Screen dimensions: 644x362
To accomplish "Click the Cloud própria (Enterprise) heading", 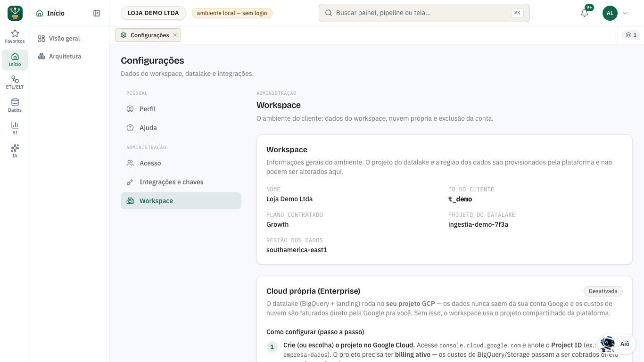I will click(313, 291).
